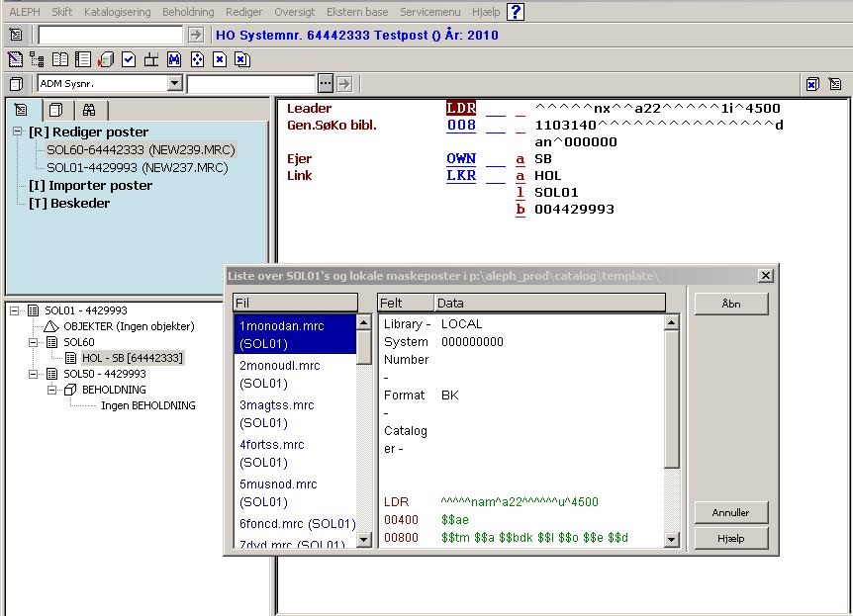Click the ellipsis browse button beside search field
The image size is (853, 616).
click(x=326, y=84)
